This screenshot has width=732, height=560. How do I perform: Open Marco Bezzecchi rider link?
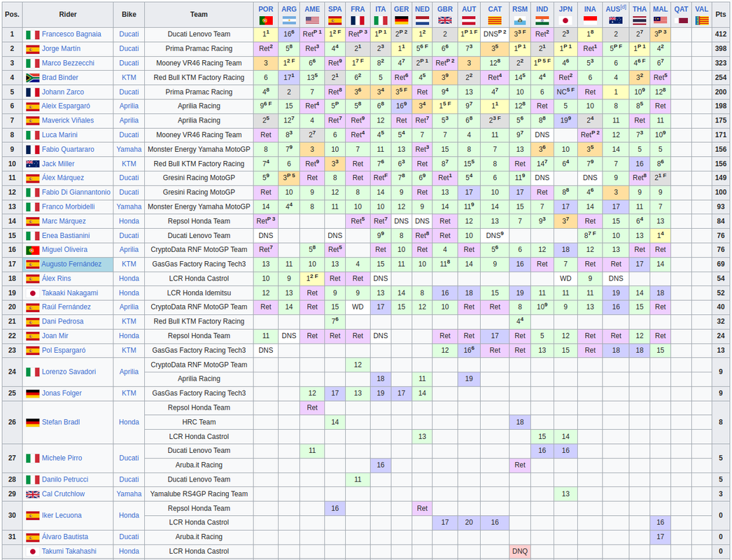tap(68, 63)
